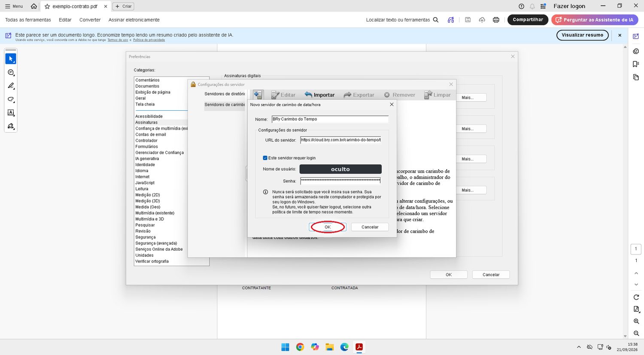This screenshot has width=644, height=355.
Task: Go to the Home icon
Action: [x=34, y=6]
